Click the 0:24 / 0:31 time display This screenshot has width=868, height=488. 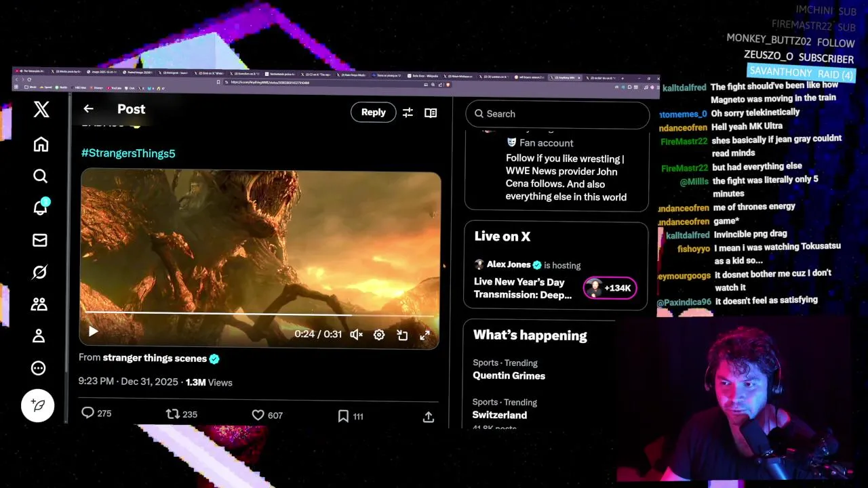(x=318, y=334)
